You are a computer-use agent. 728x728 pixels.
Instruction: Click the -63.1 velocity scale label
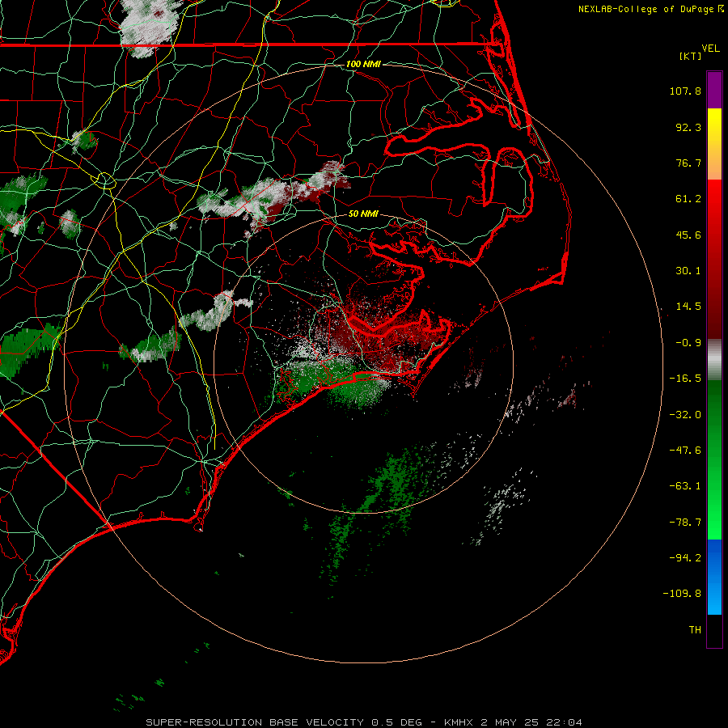[685, 486]
